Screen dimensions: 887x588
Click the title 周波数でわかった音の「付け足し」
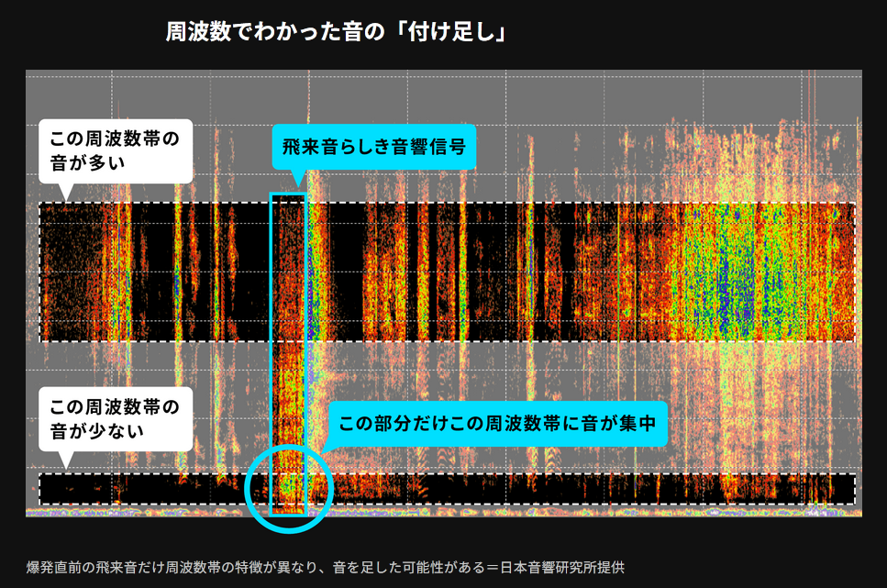(x=337, y=32)
